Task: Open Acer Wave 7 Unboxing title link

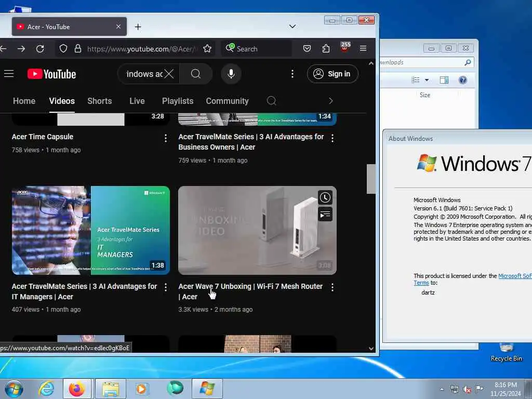Action: [250, 291]
